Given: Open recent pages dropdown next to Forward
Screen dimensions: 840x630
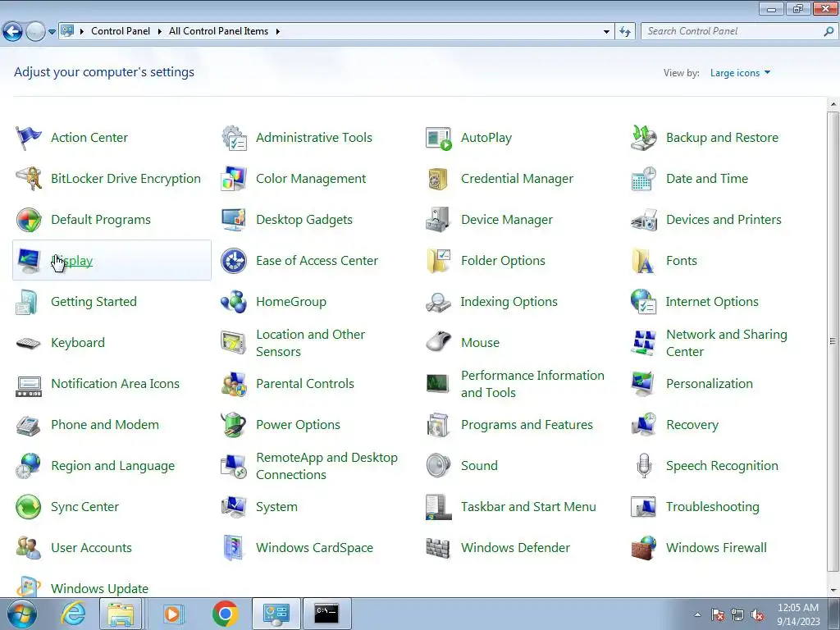Looking at the screenshot, I should [x=52, y=32].
